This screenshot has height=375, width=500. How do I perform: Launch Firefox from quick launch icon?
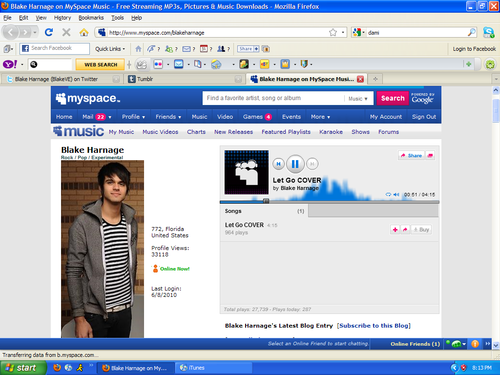(x=57, y=368)
